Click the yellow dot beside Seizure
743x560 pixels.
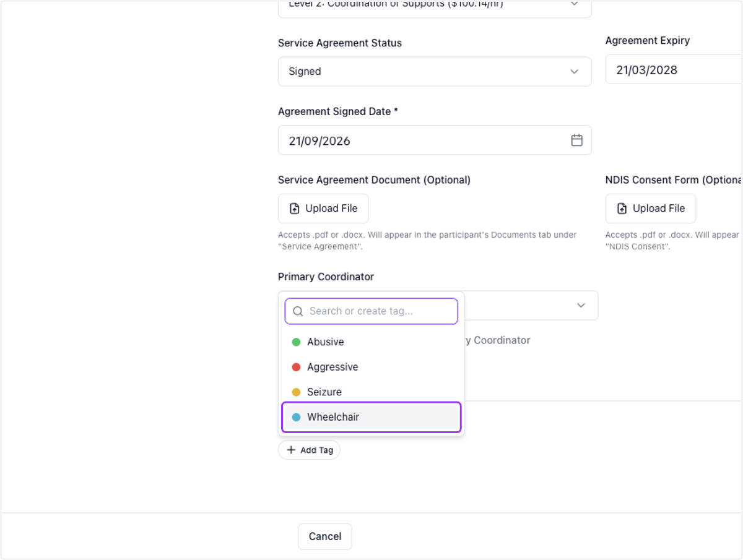tap(296, 392)
